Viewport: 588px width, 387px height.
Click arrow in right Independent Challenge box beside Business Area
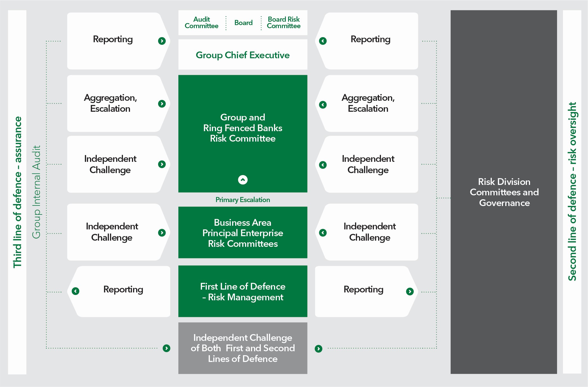coord(323,233)
